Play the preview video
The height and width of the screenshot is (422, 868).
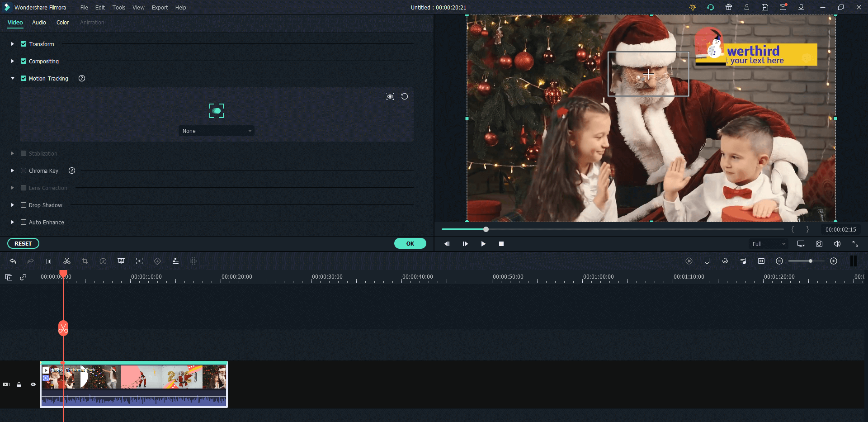click(483, 244)
